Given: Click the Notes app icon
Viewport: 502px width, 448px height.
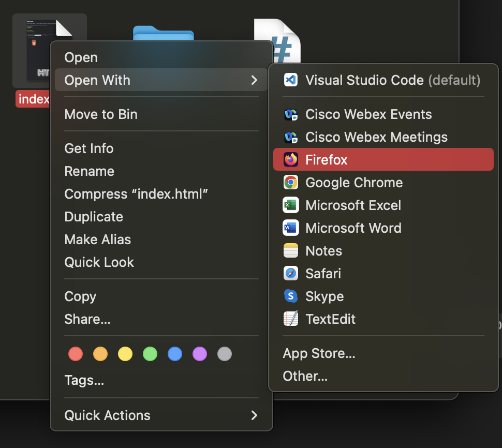Looking at the screenshot, I should point(291,250).
